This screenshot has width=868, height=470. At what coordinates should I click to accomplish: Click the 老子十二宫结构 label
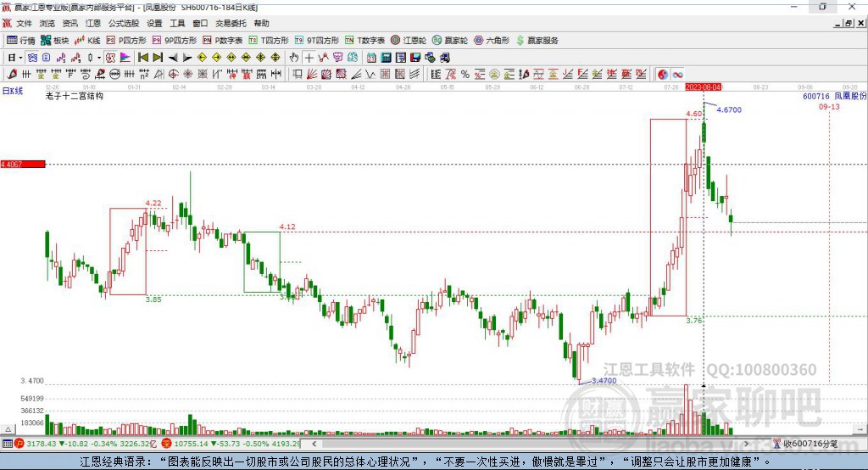75,96
